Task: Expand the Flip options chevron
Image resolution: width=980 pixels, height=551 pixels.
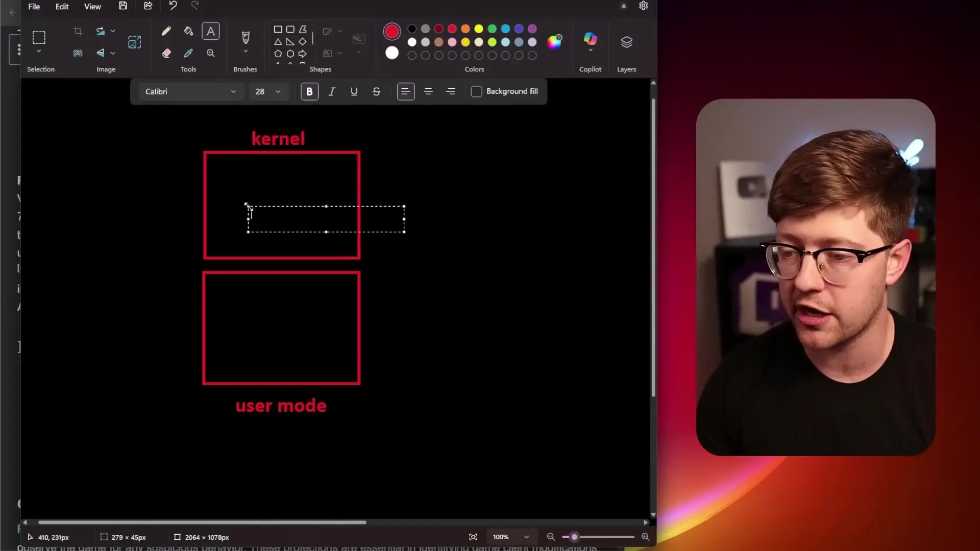Action: [113, 53]
